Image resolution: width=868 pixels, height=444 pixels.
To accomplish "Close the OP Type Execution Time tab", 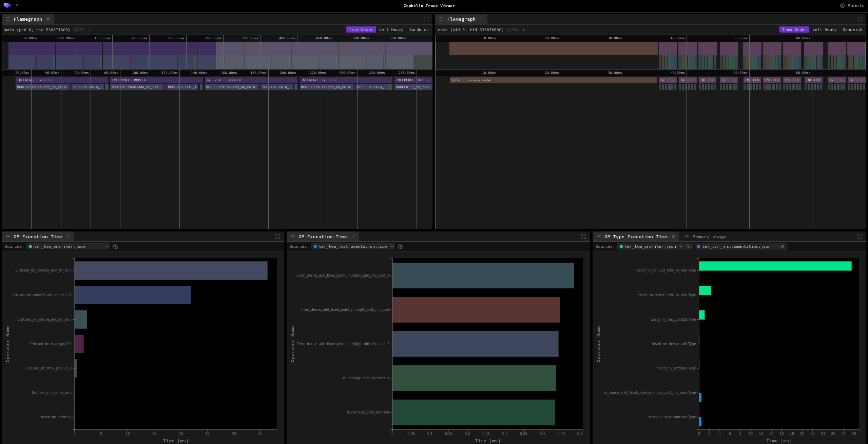I will (673, 237).
